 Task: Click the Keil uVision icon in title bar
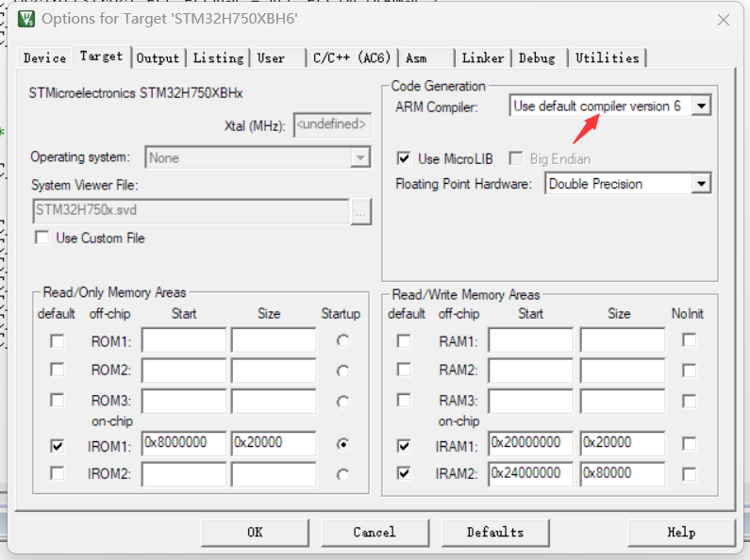25,19
